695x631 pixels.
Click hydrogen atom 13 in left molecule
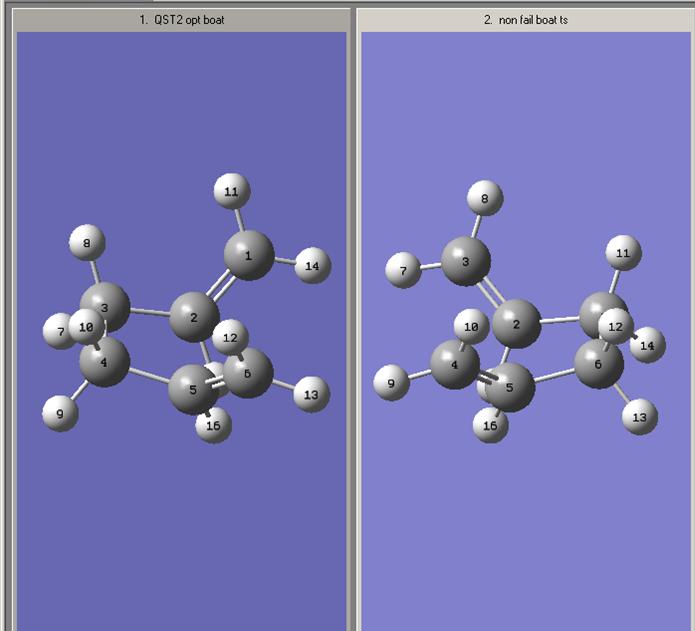[312, 394]
